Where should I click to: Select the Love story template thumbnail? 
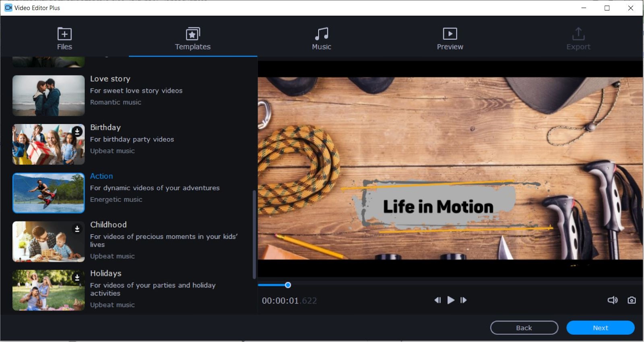(49, 95)
